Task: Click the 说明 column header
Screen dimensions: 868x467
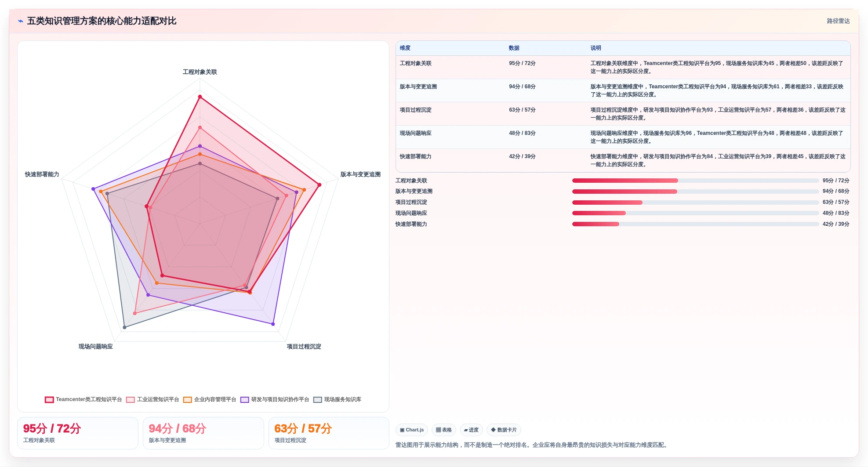Action: point(596,48)
